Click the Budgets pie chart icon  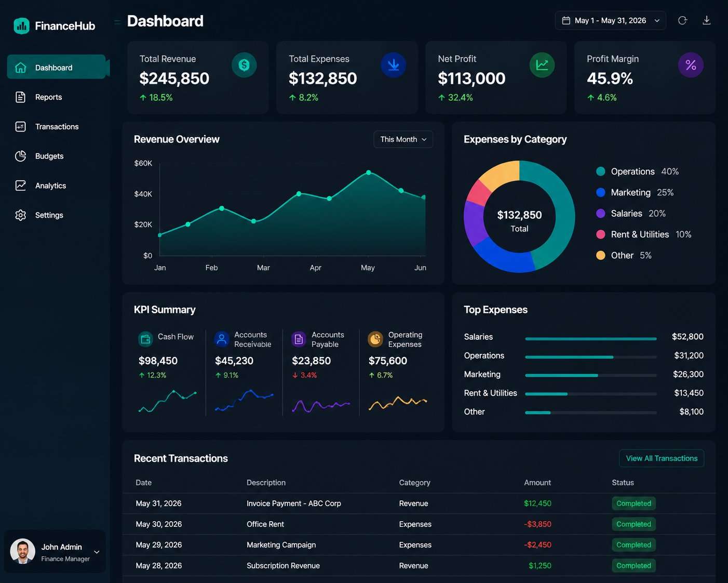(x=21, y=156)
